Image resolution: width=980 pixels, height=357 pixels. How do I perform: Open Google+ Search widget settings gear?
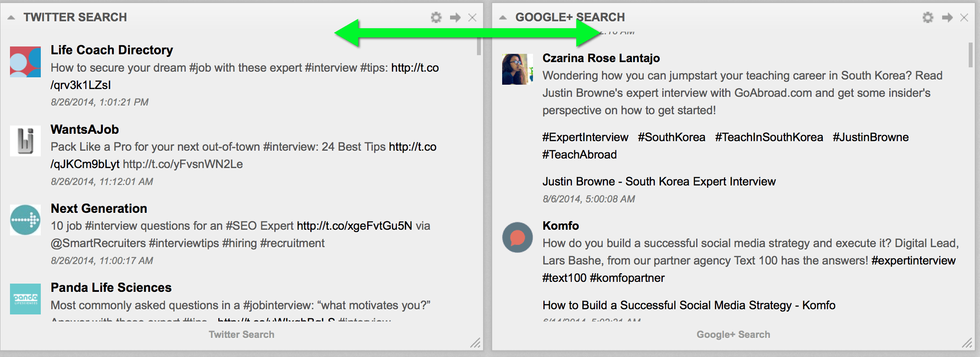[927, 17]
